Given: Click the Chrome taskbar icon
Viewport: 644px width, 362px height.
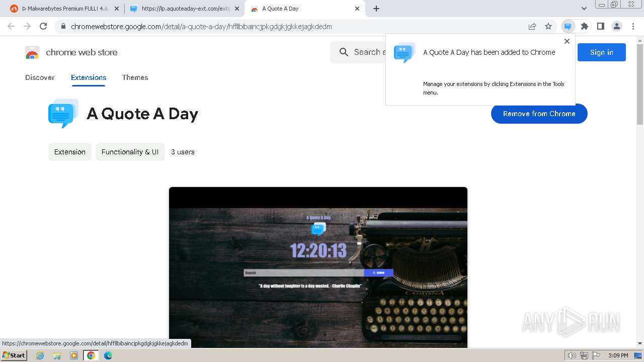Looking at the screenshot, I should click(x=91, y=355).
